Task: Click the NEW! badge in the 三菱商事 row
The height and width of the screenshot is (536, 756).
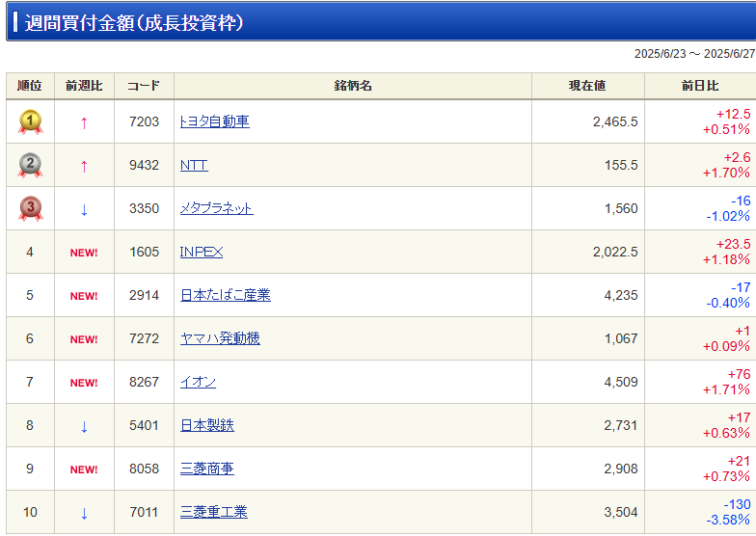Action: click(84, 469)
